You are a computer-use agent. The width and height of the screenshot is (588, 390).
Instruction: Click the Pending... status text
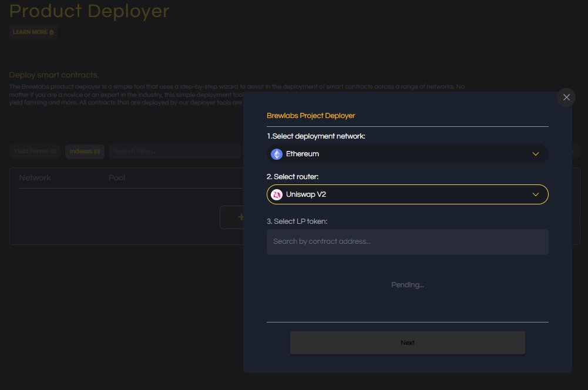(407, 285)
